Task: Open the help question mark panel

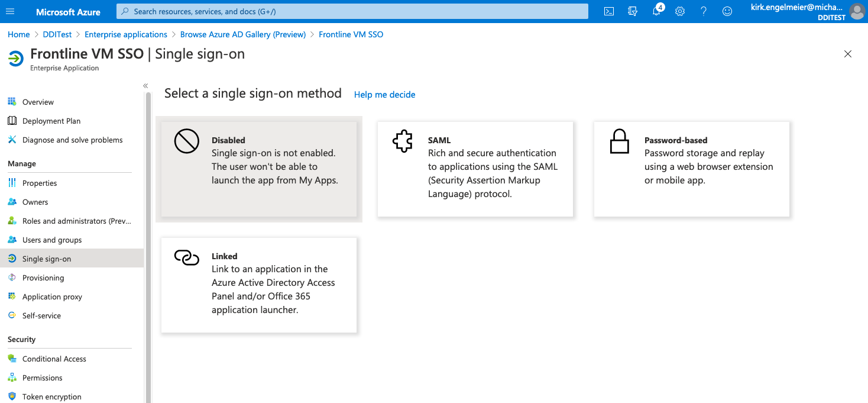Action: point(703,11)
